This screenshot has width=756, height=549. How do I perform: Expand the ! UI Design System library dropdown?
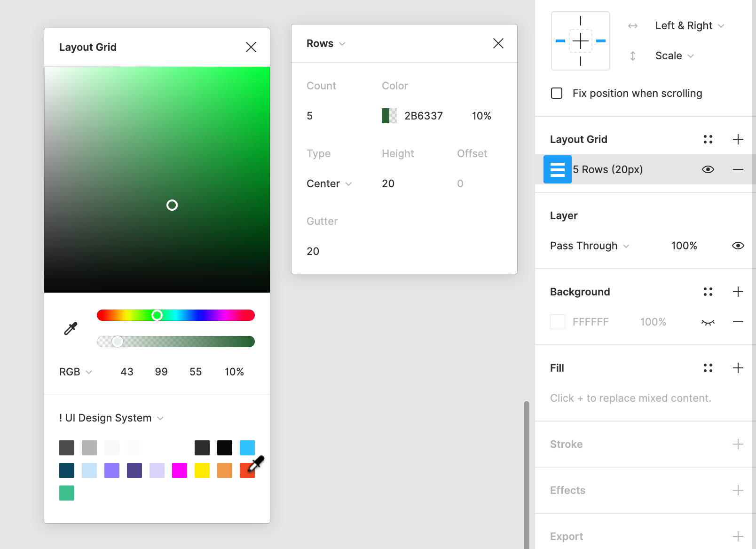111,418
